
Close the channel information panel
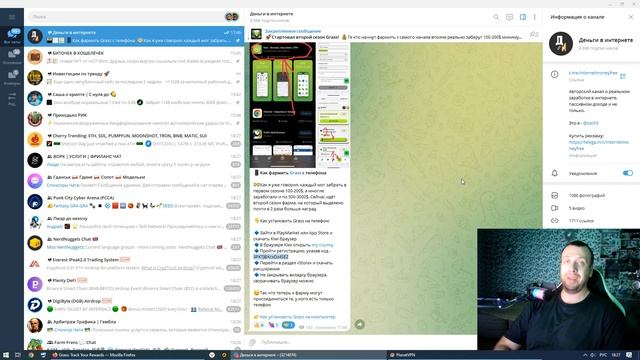(x=631, y=17)
